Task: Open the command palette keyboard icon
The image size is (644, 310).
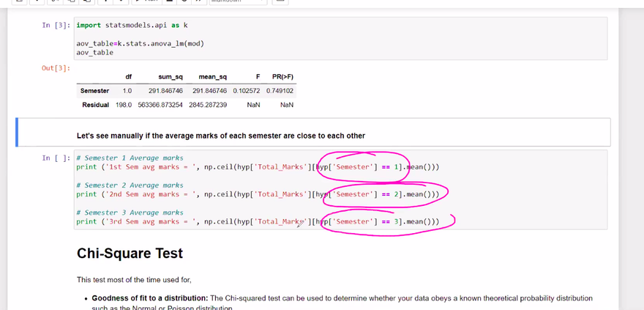Action: point(279,1)
